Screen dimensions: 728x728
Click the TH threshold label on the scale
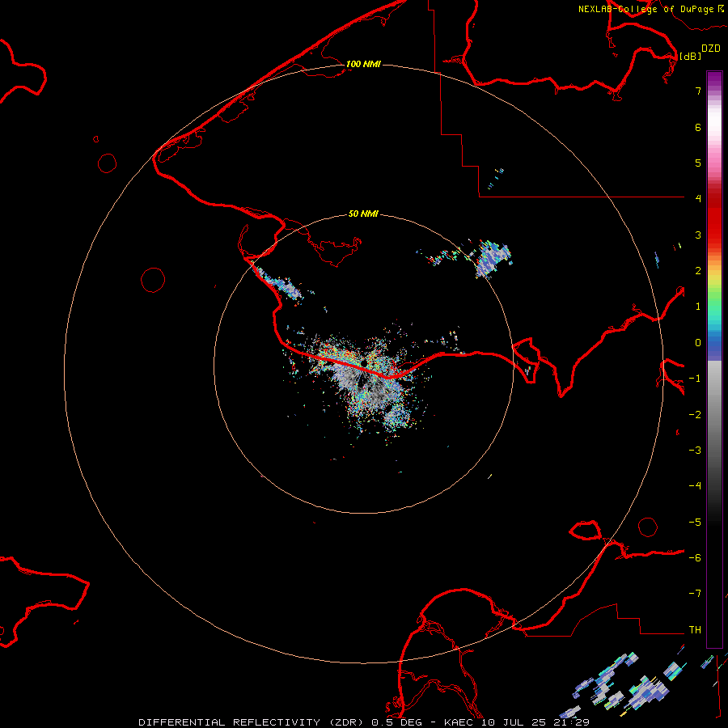click(x=695, y=629)
